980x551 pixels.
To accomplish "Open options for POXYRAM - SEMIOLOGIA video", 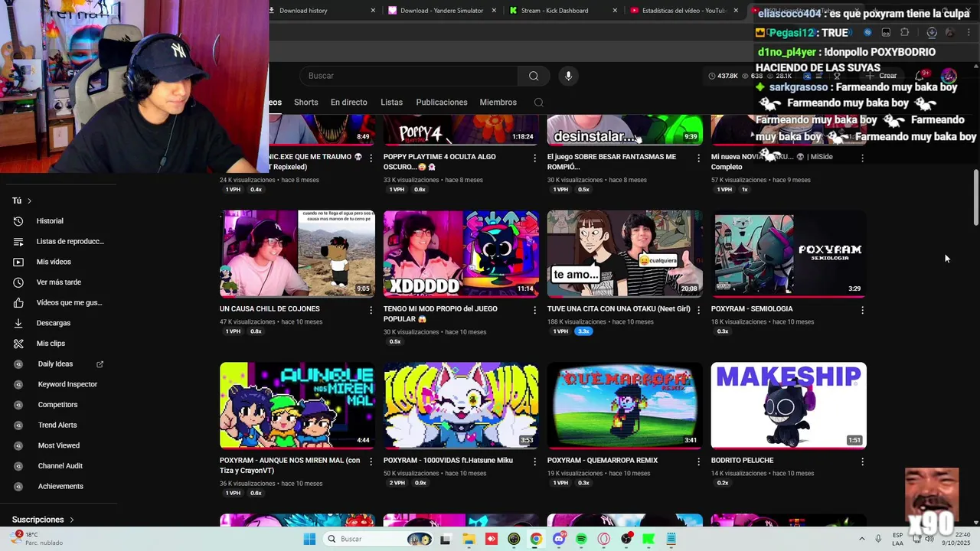I will [x=862, y=310].
